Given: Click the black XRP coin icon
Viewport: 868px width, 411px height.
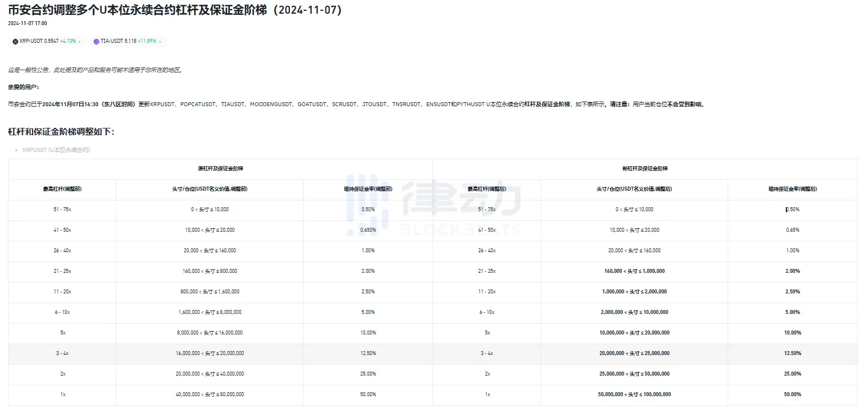Looking at the screenshot, I should 15,42.
